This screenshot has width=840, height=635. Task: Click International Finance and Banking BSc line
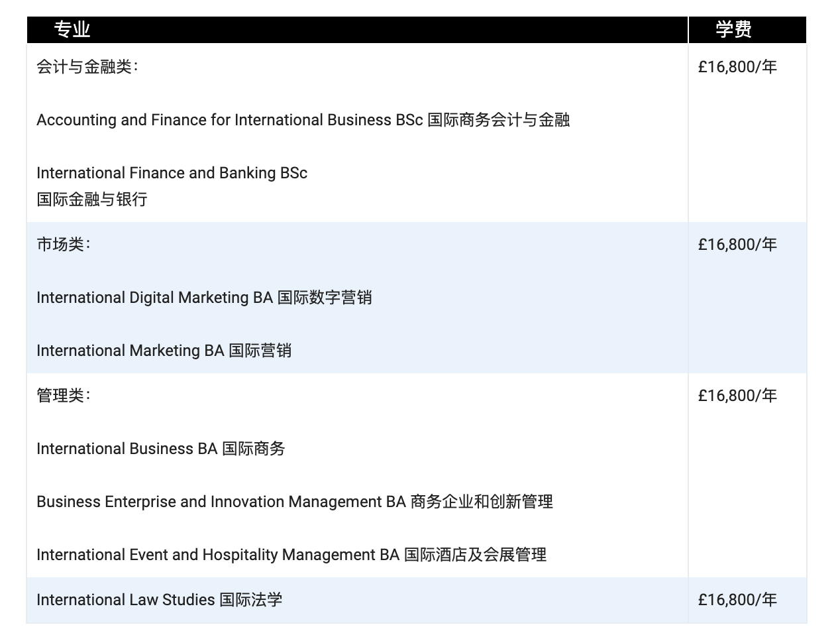172,173
